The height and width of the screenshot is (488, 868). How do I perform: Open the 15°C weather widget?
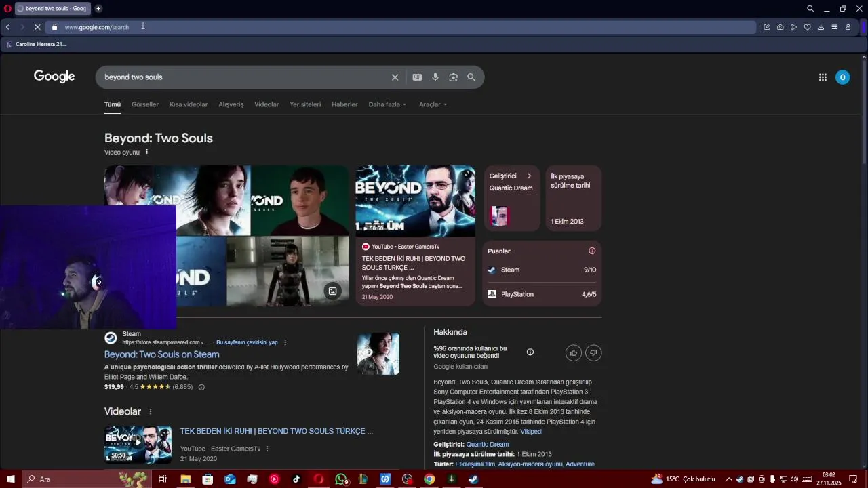pyautogui.click(x=684, y=479)
